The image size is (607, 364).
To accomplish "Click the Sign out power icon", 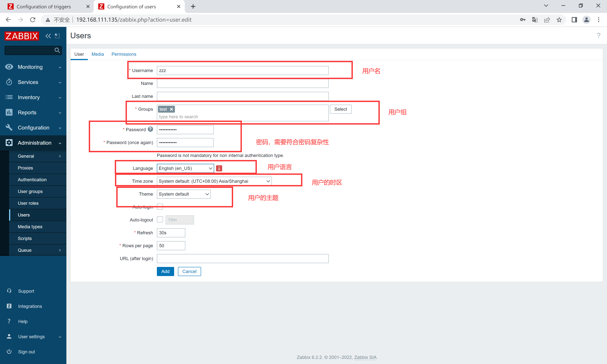I will [9, 351].
